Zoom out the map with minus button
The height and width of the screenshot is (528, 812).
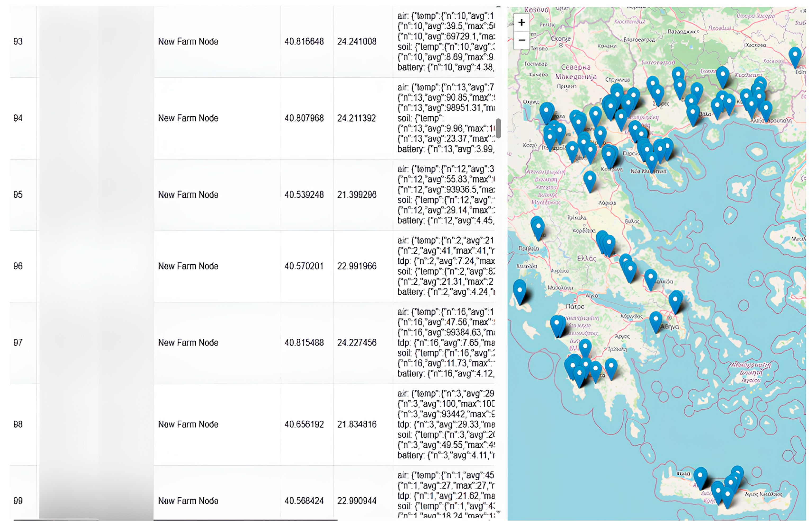(521, 40)
